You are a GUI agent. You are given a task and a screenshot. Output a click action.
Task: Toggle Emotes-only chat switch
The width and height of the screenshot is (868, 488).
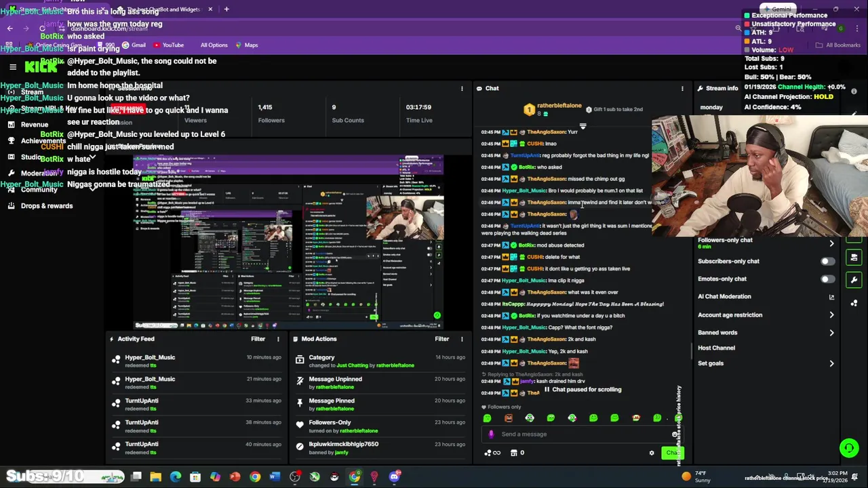point(827,279)
